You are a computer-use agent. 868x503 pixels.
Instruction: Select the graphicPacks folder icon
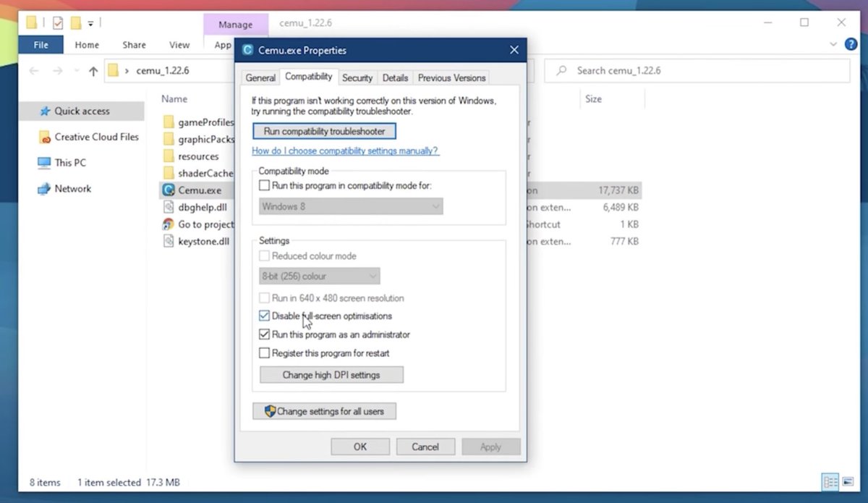169,139
